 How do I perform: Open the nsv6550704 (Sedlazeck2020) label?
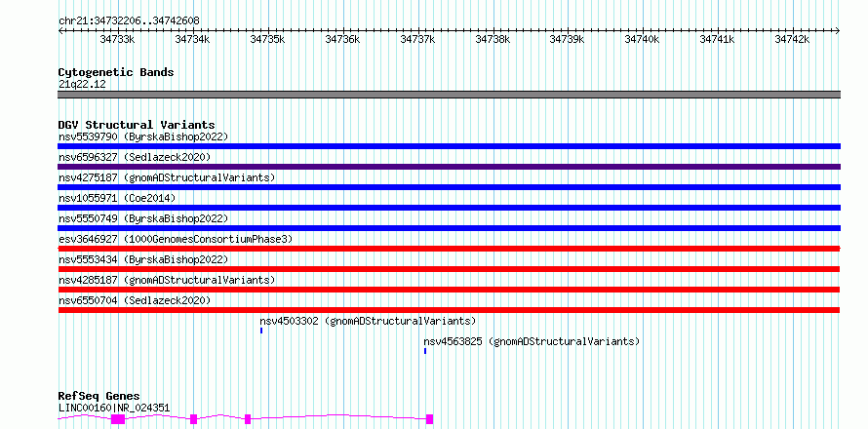point(135,300)
